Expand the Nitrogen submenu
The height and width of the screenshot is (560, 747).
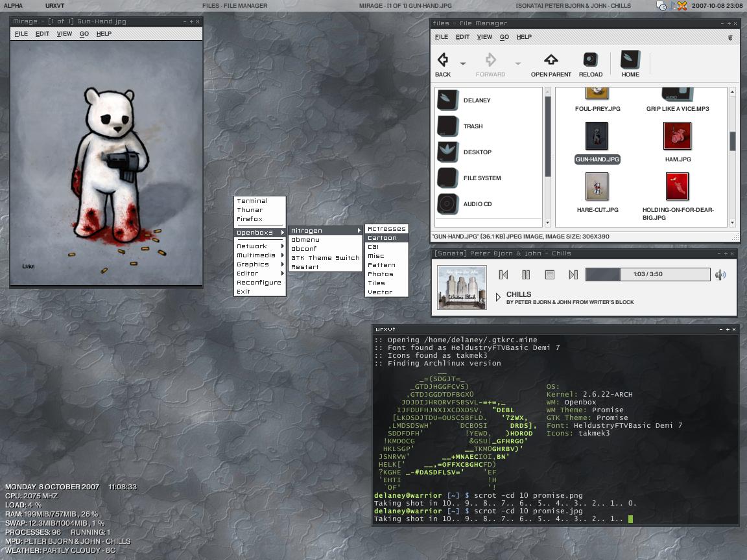point(326,231)
